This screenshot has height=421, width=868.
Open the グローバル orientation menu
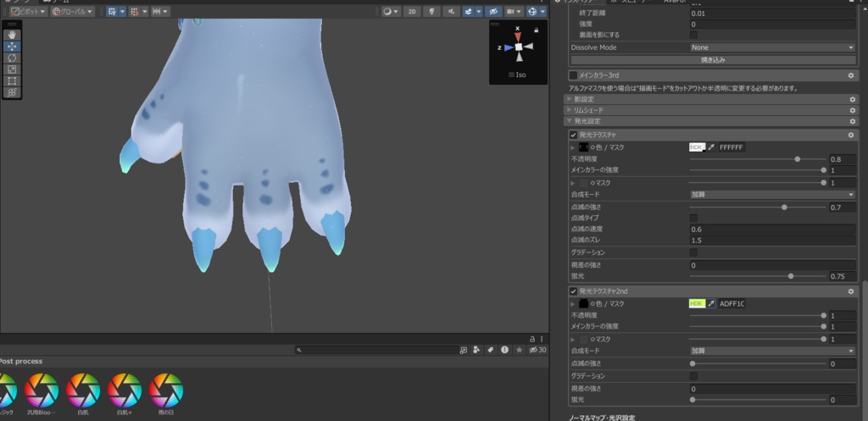pyautogui.click(x=73, y=11)
